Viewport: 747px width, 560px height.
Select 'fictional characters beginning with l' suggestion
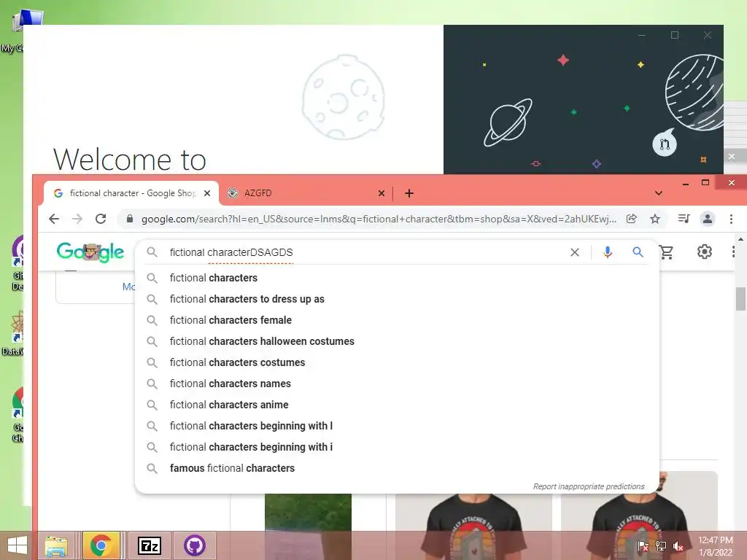pos(398,426)
